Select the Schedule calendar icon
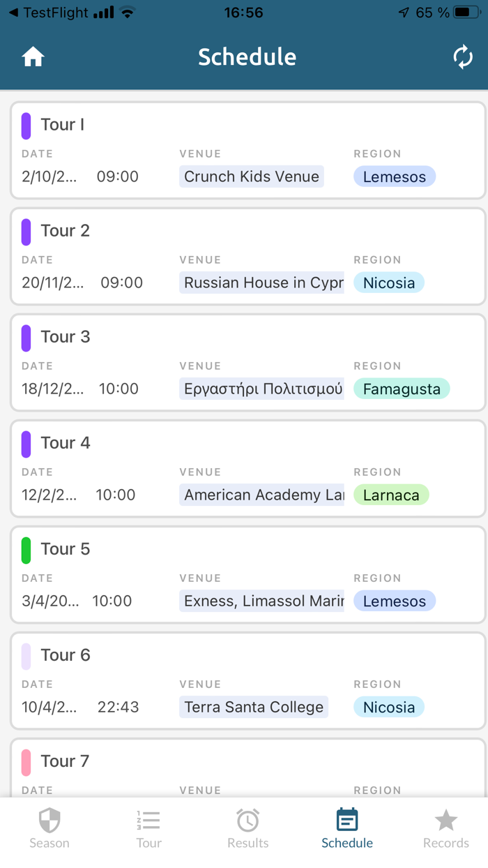This screenshot has height=868, width=488. (346, 821)
